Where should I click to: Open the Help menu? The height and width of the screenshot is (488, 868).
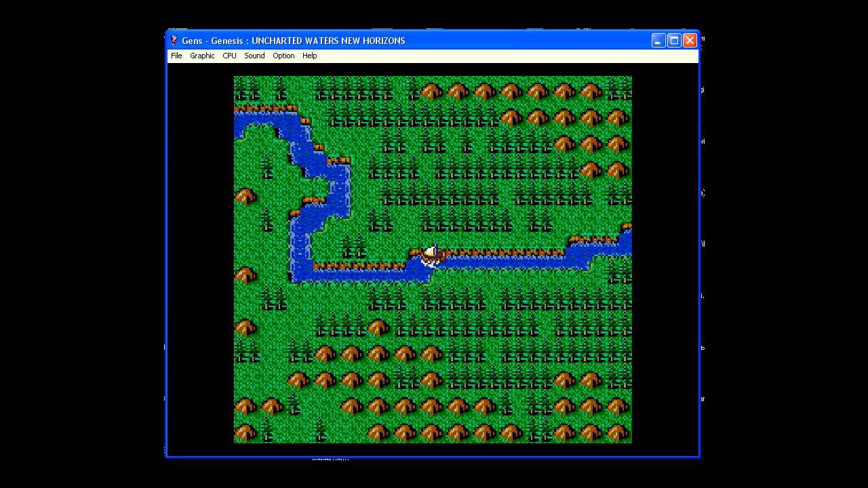point(309,56)
